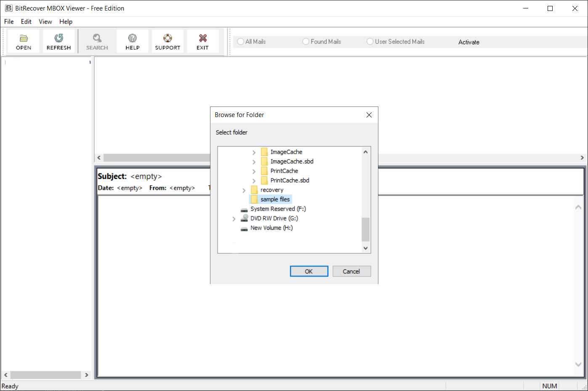Select the New Volume (H:) label
588x391 pixels.
[x=271, y=228]
